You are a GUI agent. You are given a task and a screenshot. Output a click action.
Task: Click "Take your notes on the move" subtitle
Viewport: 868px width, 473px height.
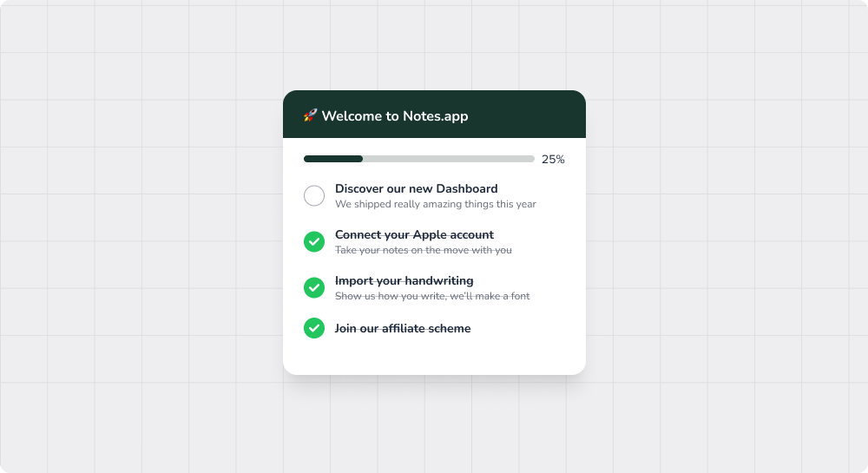pyautogui.click(x=423, y=250)
